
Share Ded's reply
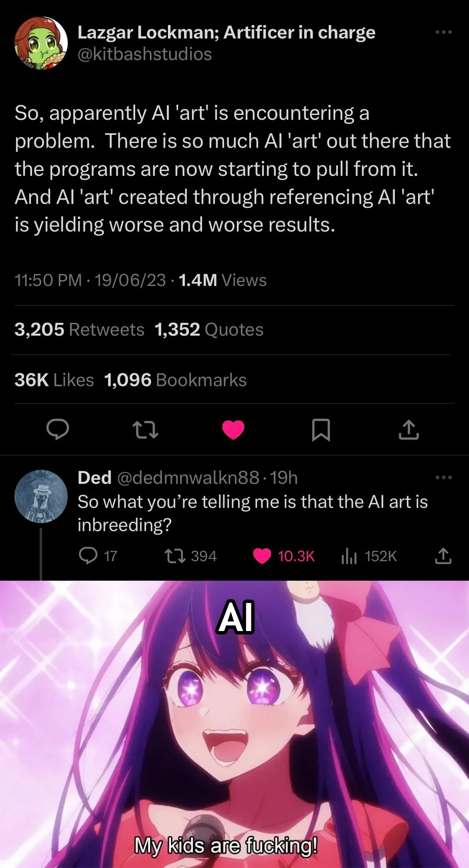(x=443, y=556)
